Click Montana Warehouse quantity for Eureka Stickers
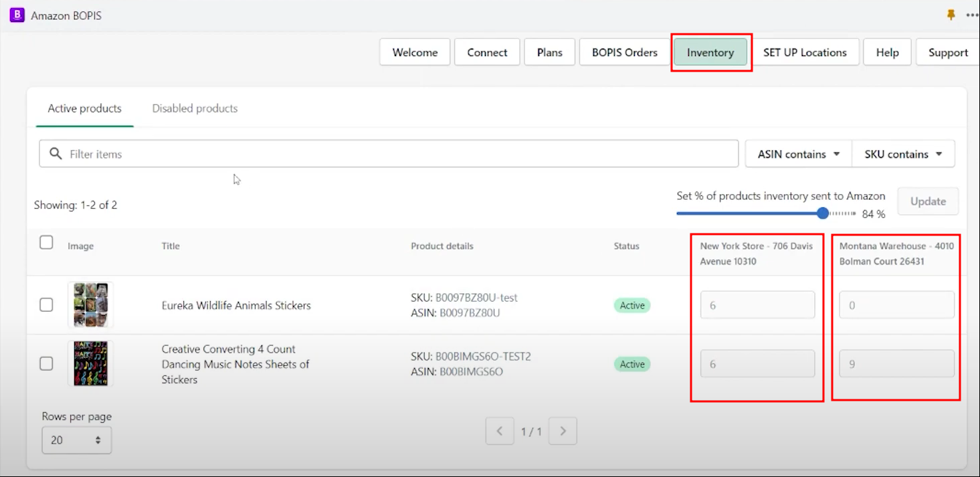Viewport: 980px width, 477px height. 896,305
